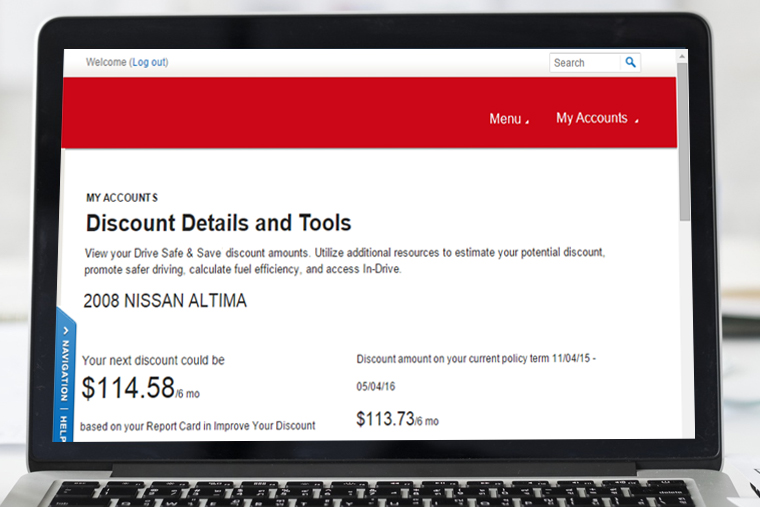Click the small arrow beside My Accounts

[636, 122]
